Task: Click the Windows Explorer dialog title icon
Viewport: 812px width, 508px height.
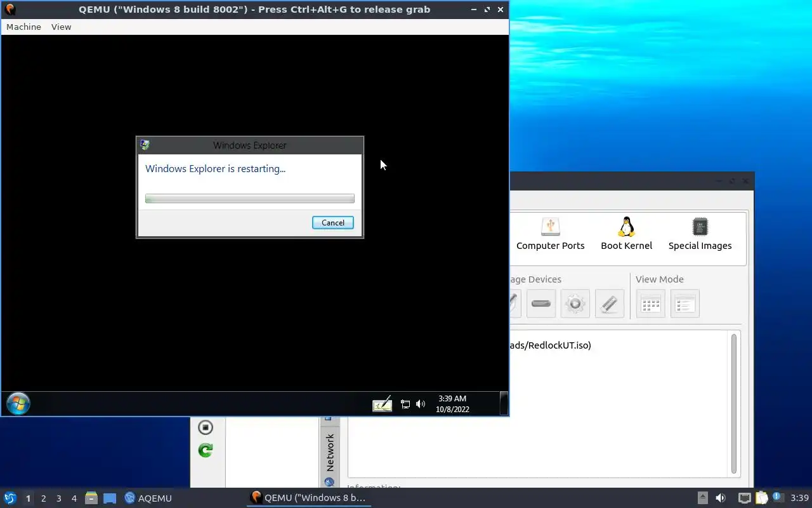Action: click(x=145, y=145)
